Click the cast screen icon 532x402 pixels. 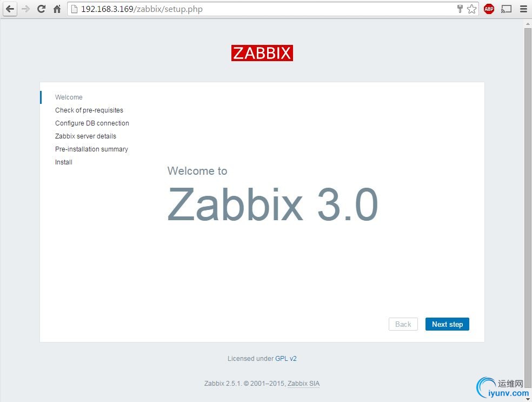click(506, 9)
